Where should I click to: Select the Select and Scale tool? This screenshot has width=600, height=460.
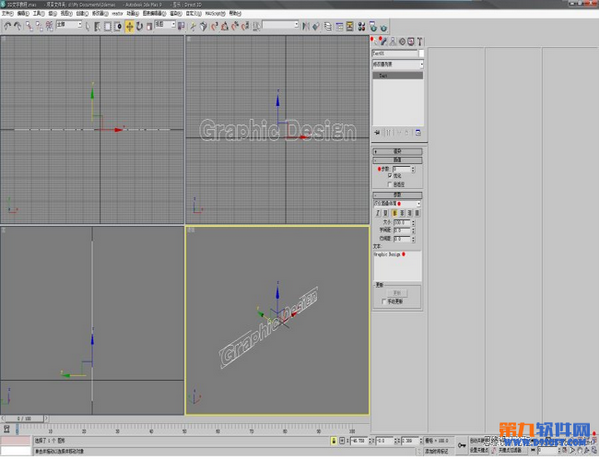[149, 26]
